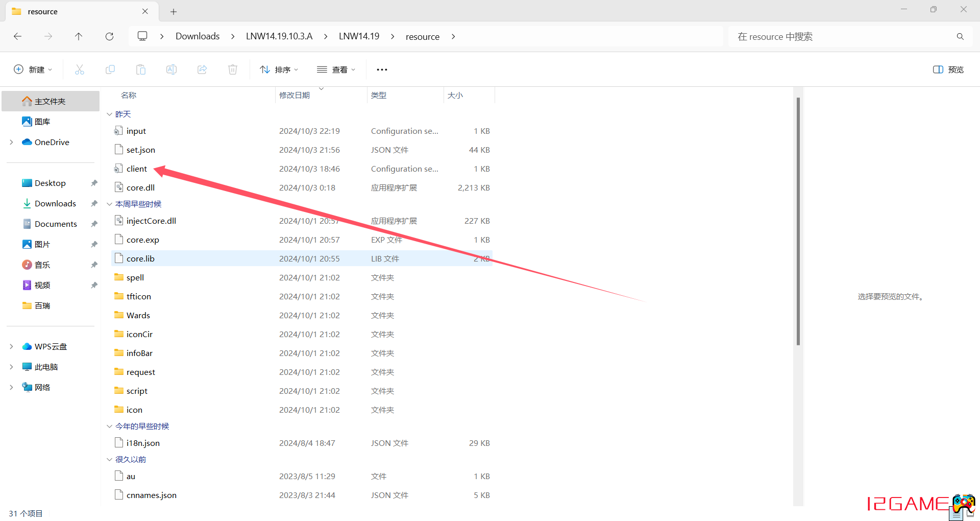Select 图库 in the sidebar
Image resolution: width=980 pixels, height=521 pixels.
point(51,122)
